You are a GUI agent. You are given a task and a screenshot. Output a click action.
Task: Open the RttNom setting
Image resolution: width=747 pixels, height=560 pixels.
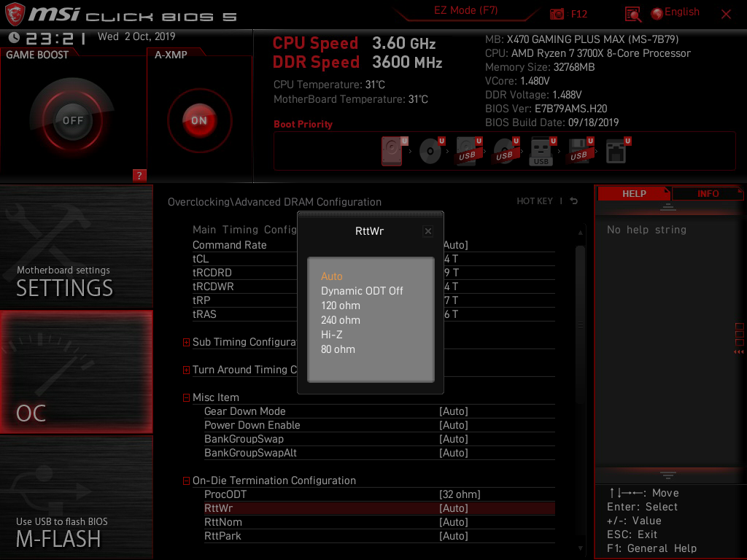[x=379, y=522]
